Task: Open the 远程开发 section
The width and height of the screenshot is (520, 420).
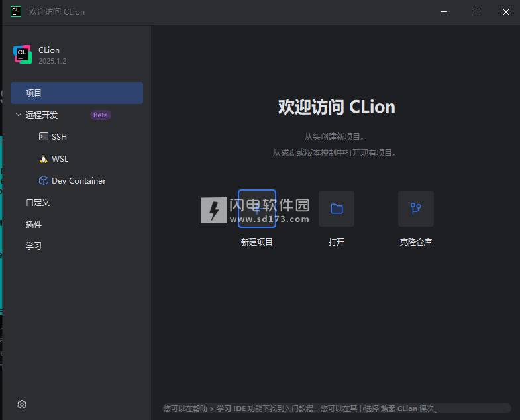Action: [42, 115]
